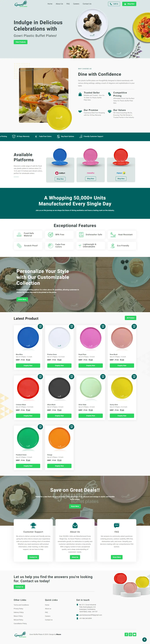Open the Instagram icon in footer

pos(130,634)
